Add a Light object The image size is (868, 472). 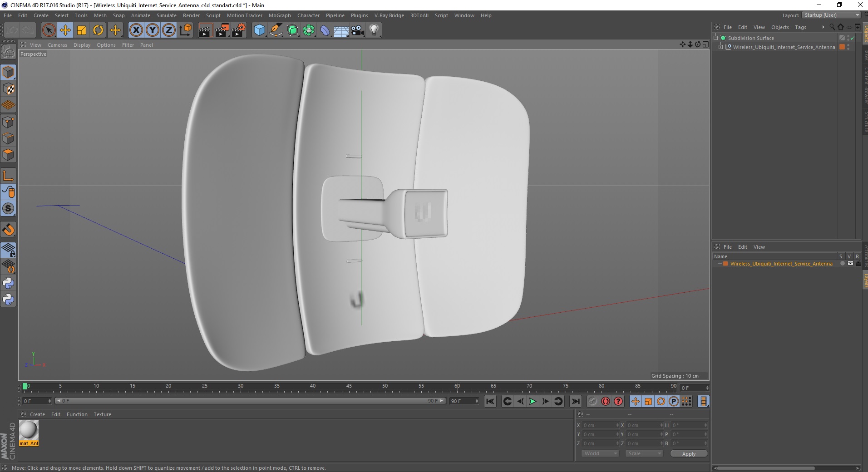pos(374,30)
